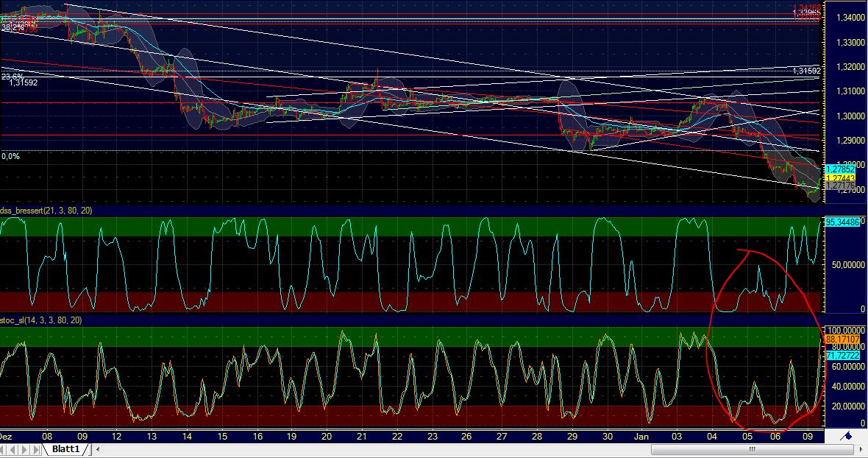Click the first-sheet navigation arrow
This screenshot has width=868, height=458.
tap(4, 449)
